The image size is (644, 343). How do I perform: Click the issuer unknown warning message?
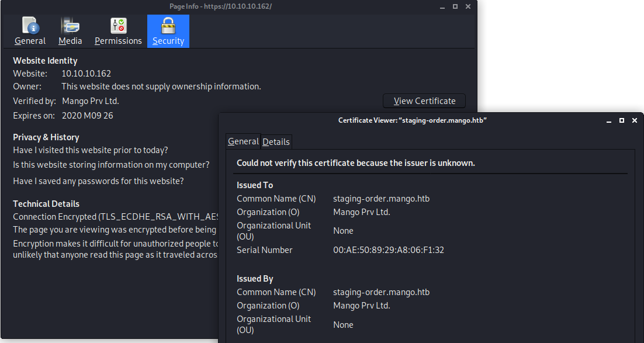coord(356,163)
